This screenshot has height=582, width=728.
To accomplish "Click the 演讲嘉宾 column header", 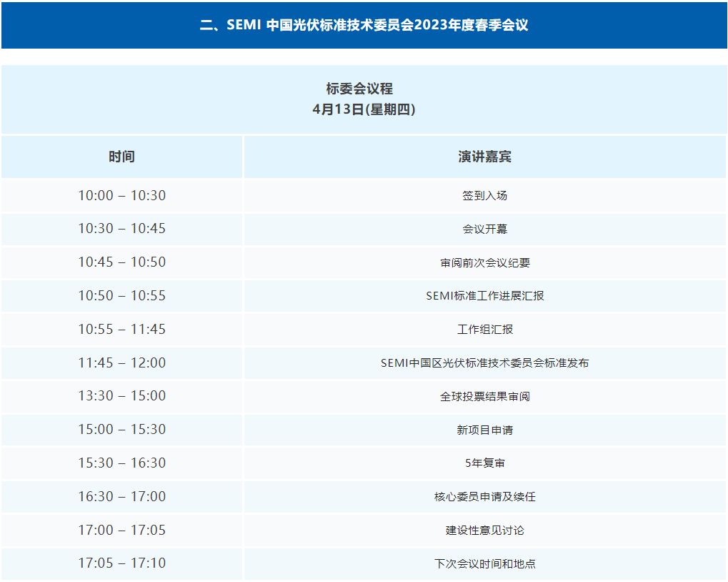I will [x=484, y=157].
